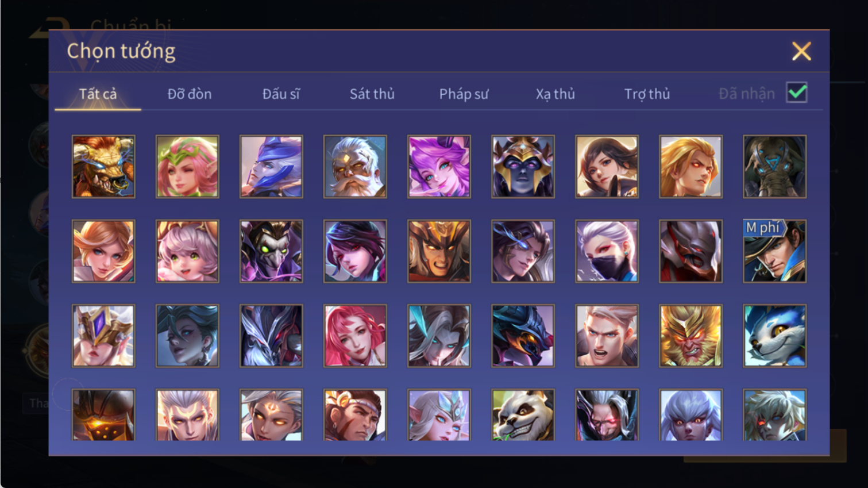Choose the pink-haired girl with green eyes

point(187,251)
